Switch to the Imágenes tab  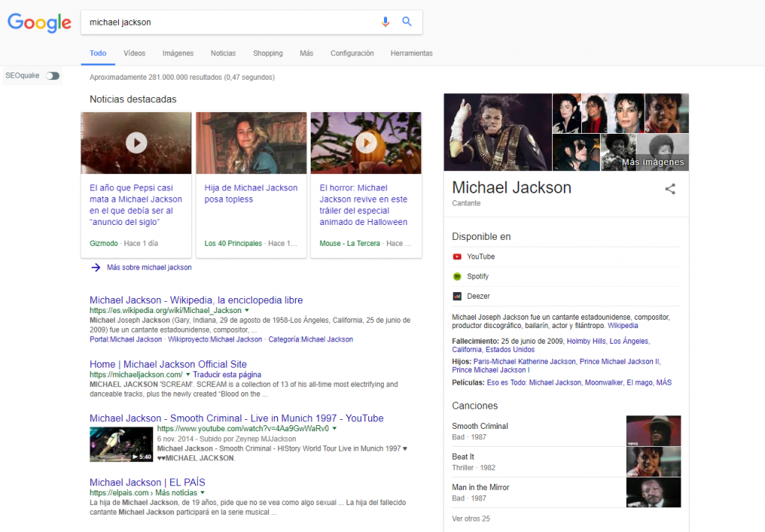(178, 53)
